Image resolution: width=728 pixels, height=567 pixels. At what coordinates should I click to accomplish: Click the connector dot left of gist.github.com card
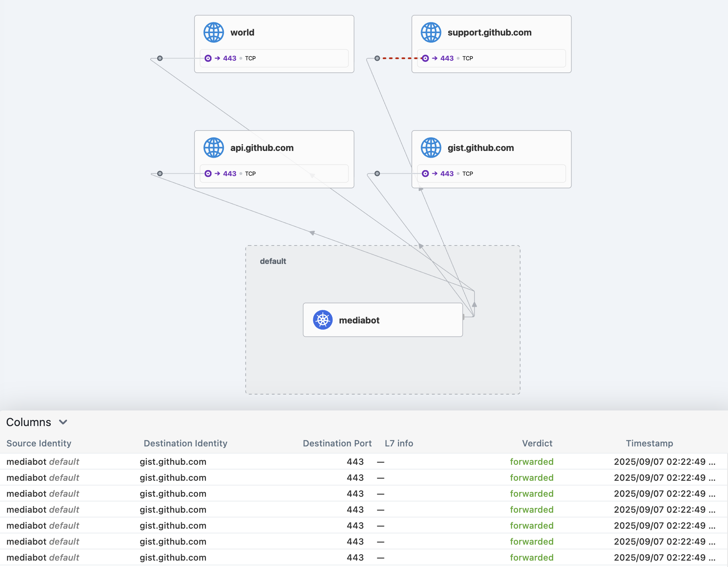[x=377, y=174]
